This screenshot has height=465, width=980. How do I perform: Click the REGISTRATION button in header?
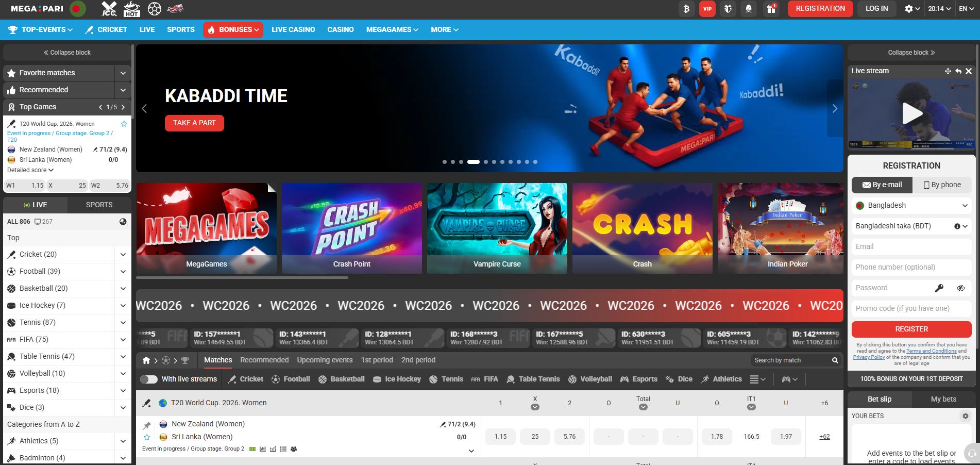tap(820, 9)
